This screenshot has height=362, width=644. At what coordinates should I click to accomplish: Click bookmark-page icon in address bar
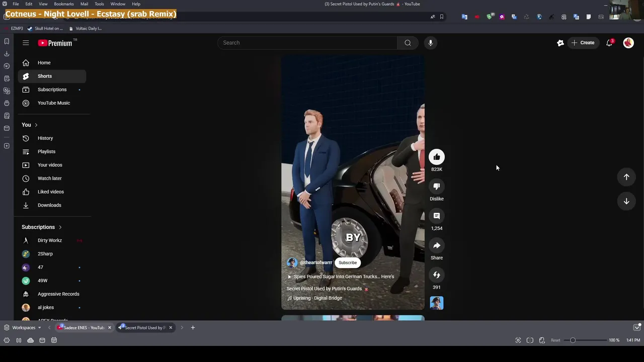(442, 17)
